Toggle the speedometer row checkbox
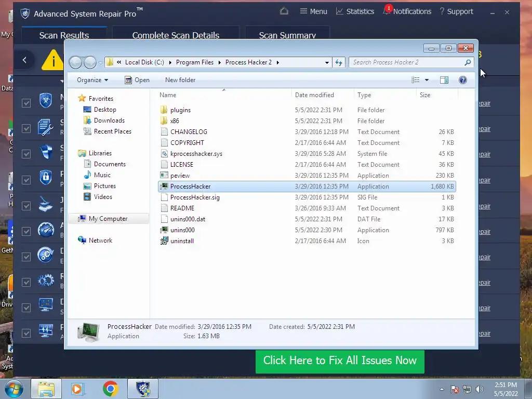The image size is (532, 399). pyautogui.click(x=26, y=231)
